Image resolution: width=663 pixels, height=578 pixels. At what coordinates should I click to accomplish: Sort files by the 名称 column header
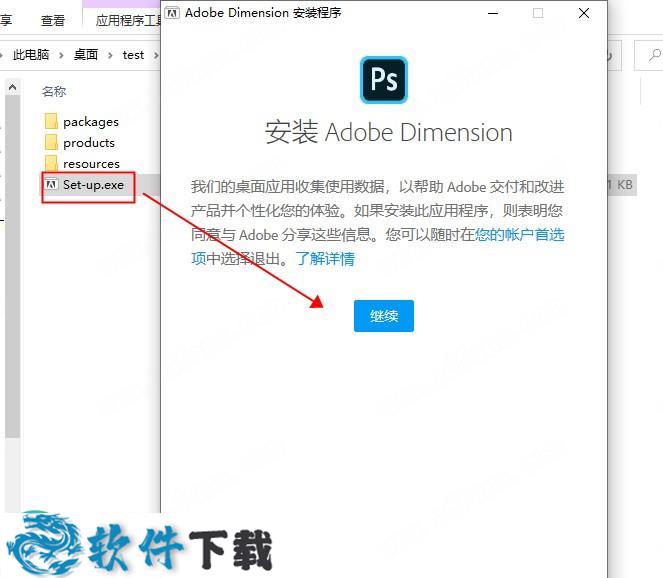click(x=54, y=91)
